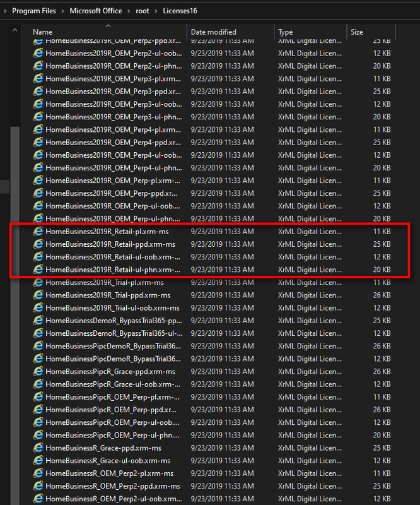The height and width of the screenshot is (505, 420).
Task: Select the file HomeBusiness2019R_OEM_Perp-ul-phn....
Action: pyautogui.click(x=113, y=218)
